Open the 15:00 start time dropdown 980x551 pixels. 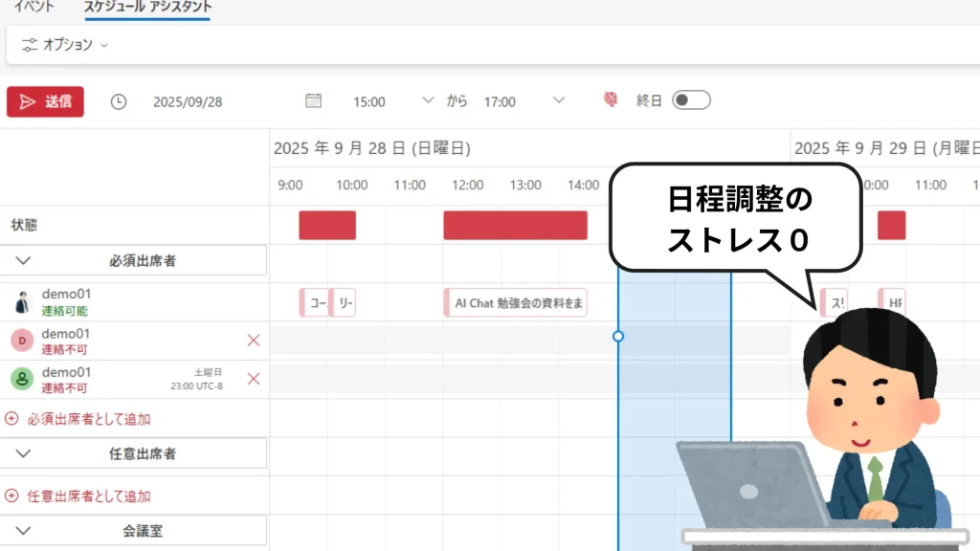[x=428, y=100]
